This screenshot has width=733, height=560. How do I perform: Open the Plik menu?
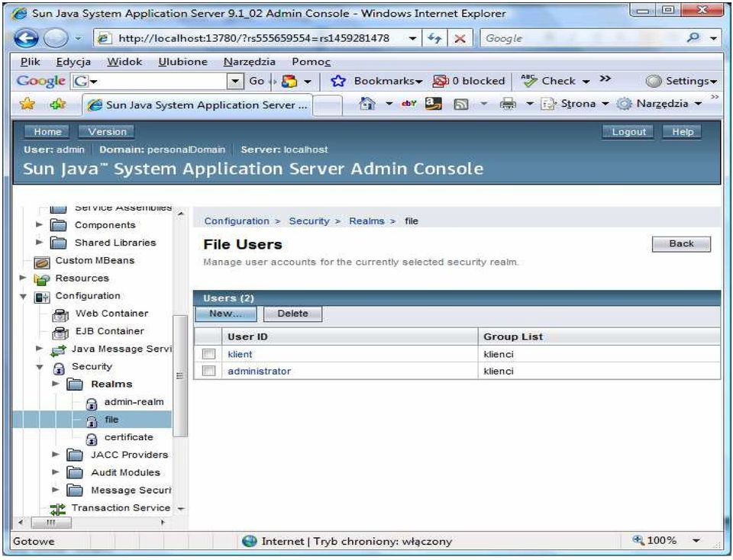(31, 62)
